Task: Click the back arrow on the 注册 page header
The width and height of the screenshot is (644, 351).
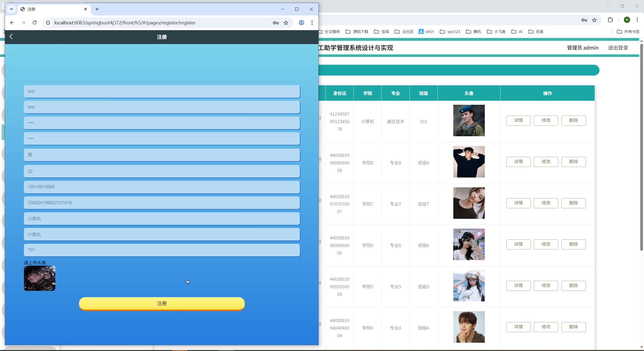Action: (11, 37)
